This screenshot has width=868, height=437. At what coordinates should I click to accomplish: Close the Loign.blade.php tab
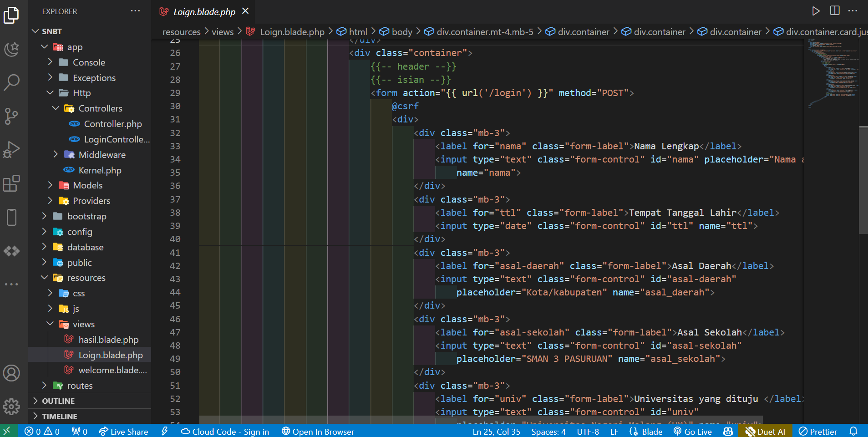click(x=245, y=11)
